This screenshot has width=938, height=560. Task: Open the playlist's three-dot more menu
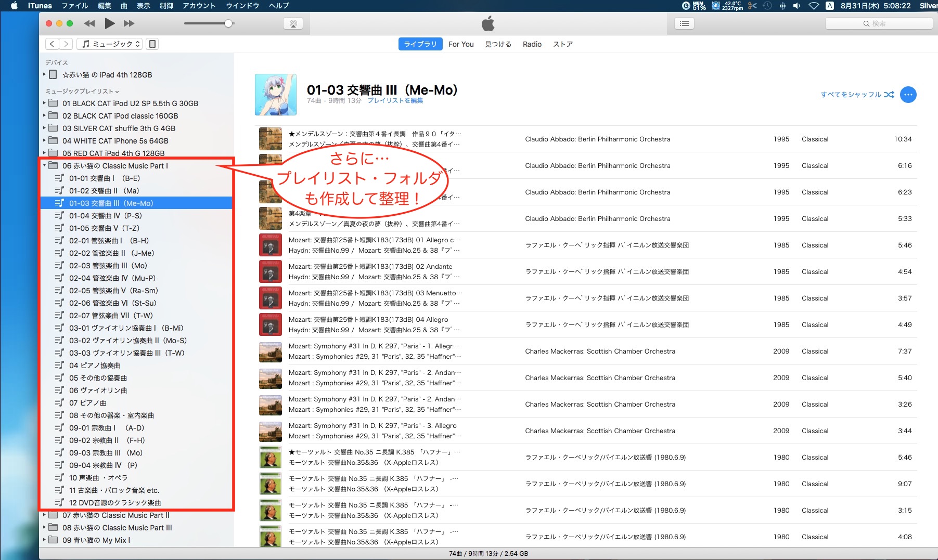click(908, 95)
